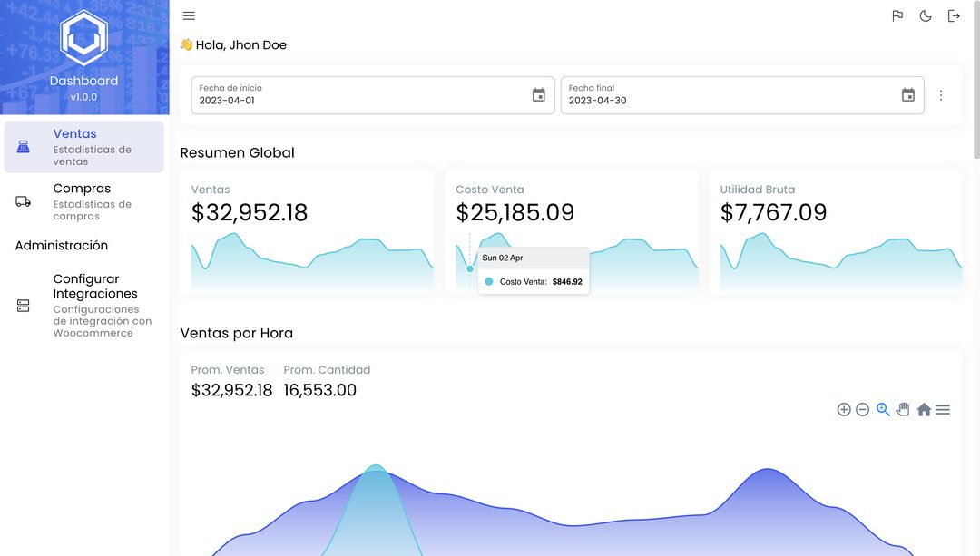Screen dimensions: 980x556
Task: Zoom out on Ventas por Hora chart
Action: coord(863,410)
